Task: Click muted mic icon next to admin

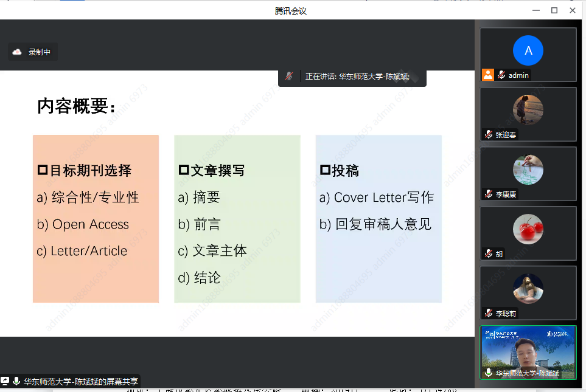Action: point(501,75)
